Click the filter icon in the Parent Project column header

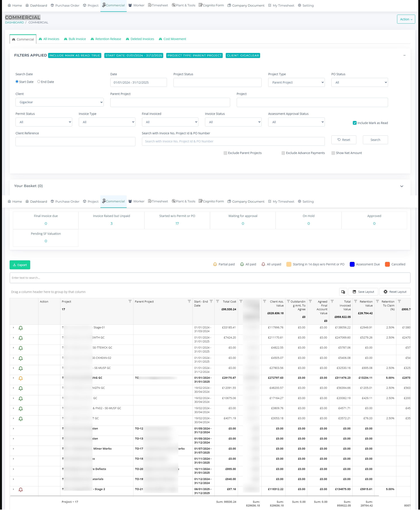[x=189, y=301]
